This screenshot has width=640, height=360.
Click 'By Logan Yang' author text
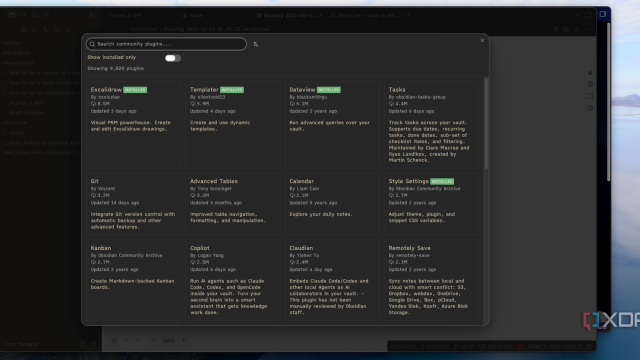coord(207,256)
